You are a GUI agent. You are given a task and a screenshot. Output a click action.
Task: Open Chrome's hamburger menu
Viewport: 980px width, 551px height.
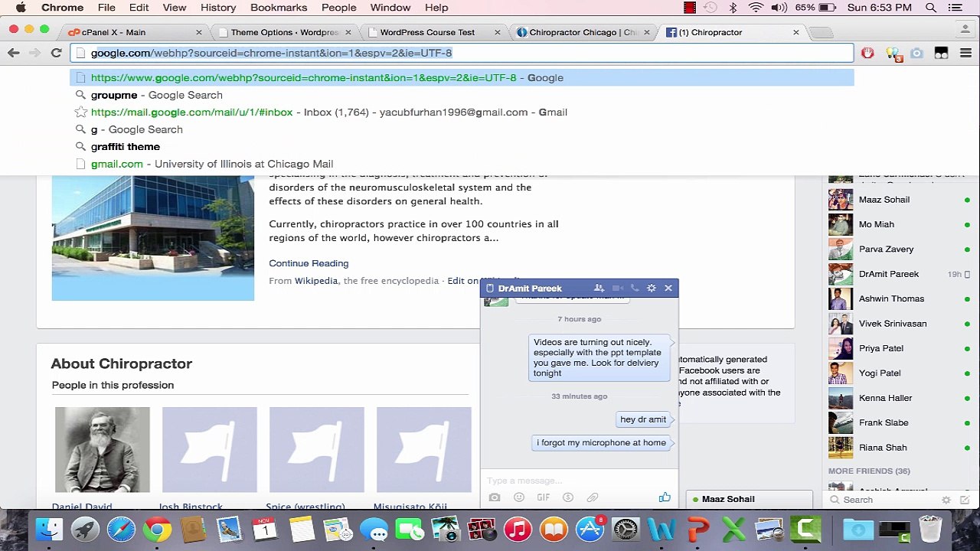pos(965,53)
